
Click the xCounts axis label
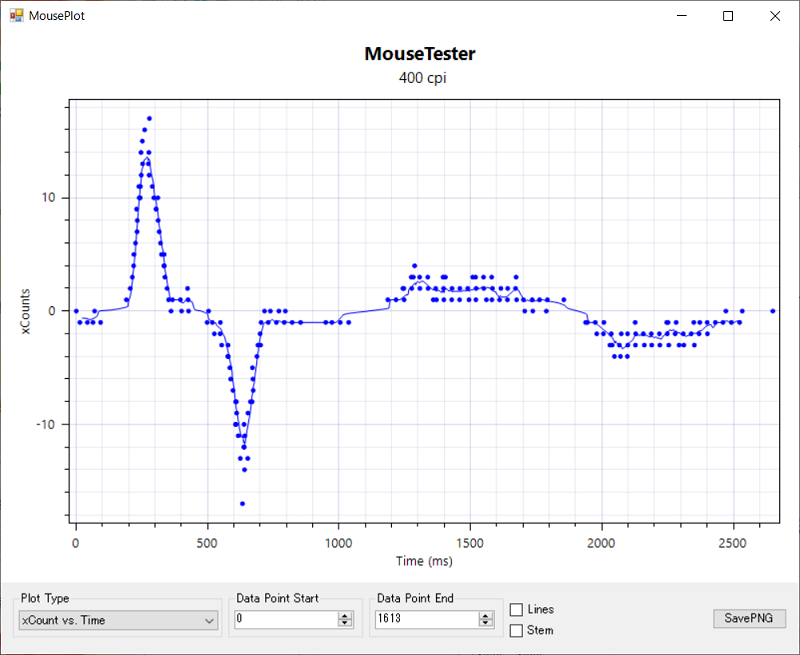coord(26,311)
